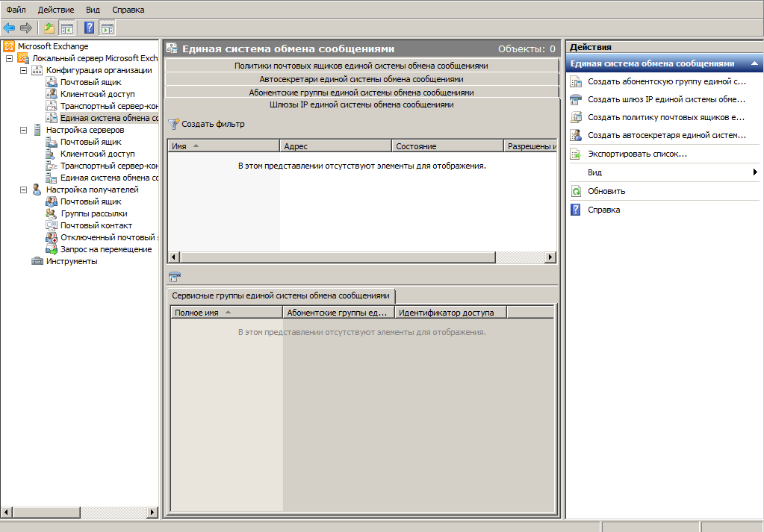Sort by the Состояние column header
764x532 pixels.
[447, 146]
